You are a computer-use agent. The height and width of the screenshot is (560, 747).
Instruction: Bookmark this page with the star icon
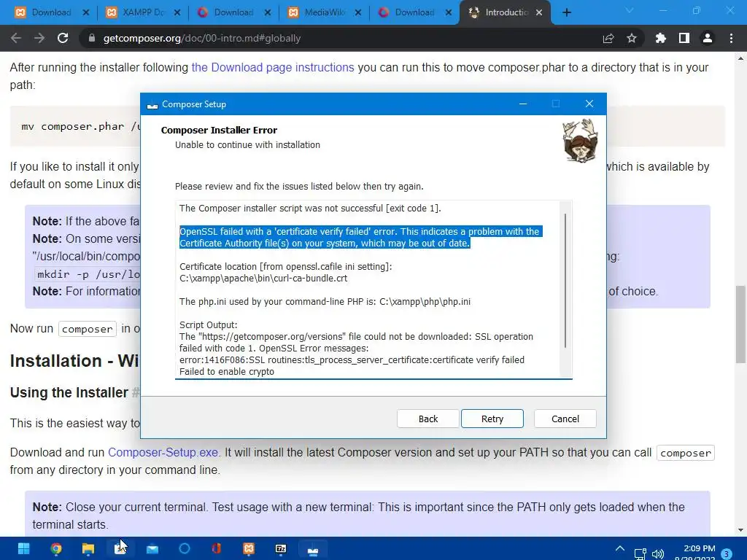click(x=632, y=38)
